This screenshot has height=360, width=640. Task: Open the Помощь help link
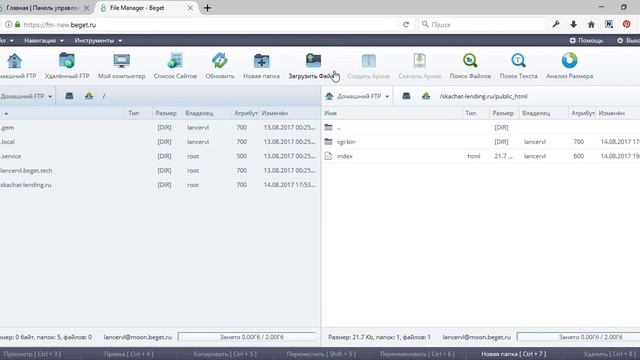586,40
